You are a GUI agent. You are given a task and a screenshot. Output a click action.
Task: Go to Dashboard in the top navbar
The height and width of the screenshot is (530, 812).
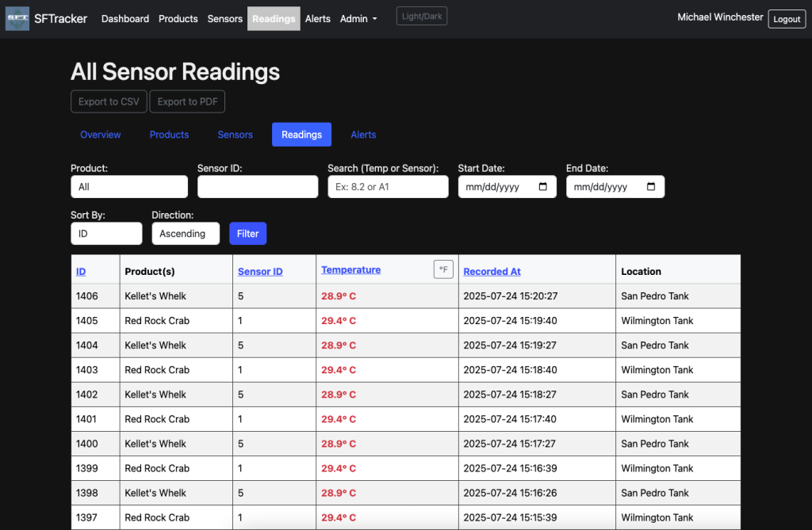click(124, 19)
